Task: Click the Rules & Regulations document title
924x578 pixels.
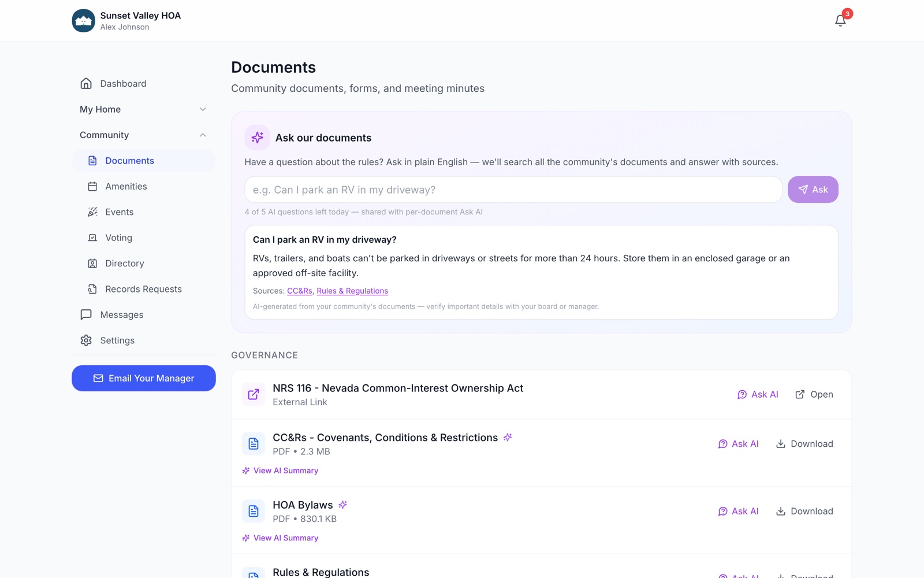Action: pyautogui.click(x=321, y=572)
